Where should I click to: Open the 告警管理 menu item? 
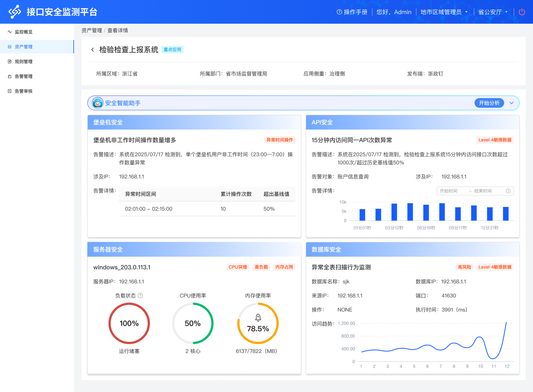[x=37, y=76]
